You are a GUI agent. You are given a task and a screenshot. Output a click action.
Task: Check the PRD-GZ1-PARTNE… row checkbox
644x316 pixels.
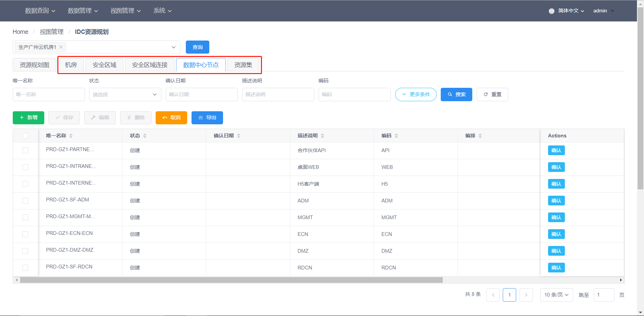pos(25,150)
